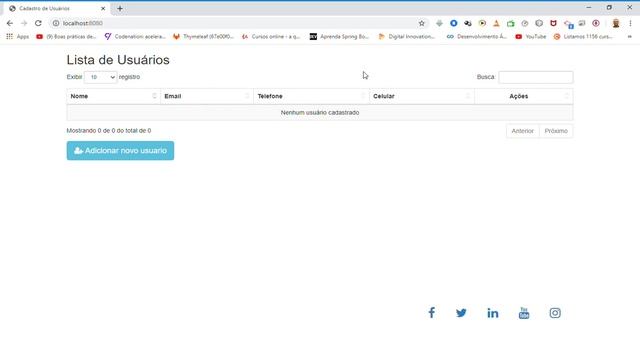The image size is (640, 360).
Task: Click the Facebook icon in the footer
Action: pos(431,313)
